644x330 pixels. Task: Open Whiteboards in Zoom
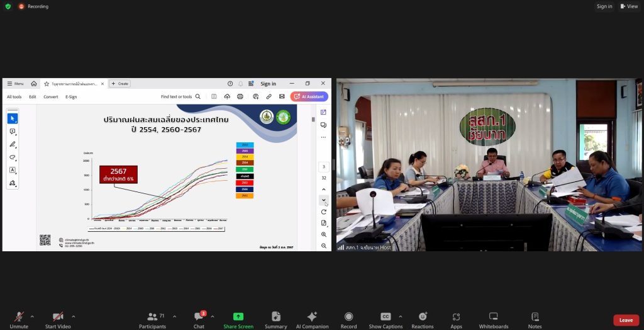(x=493, y=321)
